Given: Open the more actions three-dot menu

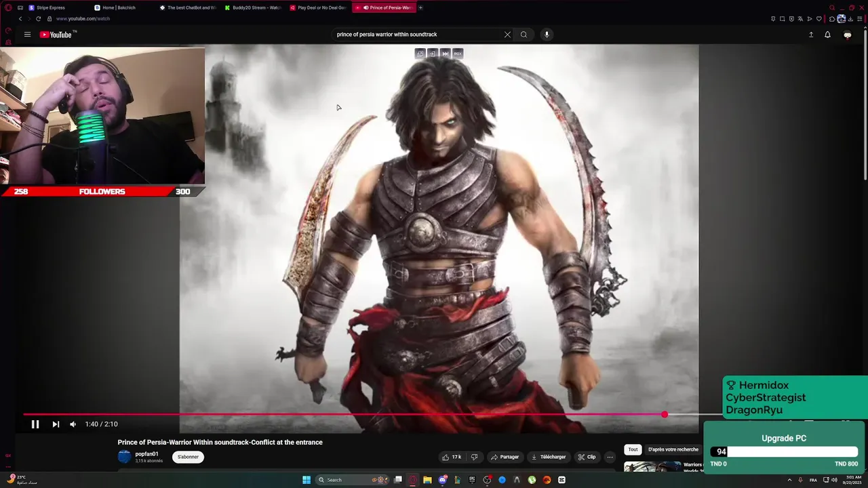Looking at the screenshot, I should (x=610, y=457).
